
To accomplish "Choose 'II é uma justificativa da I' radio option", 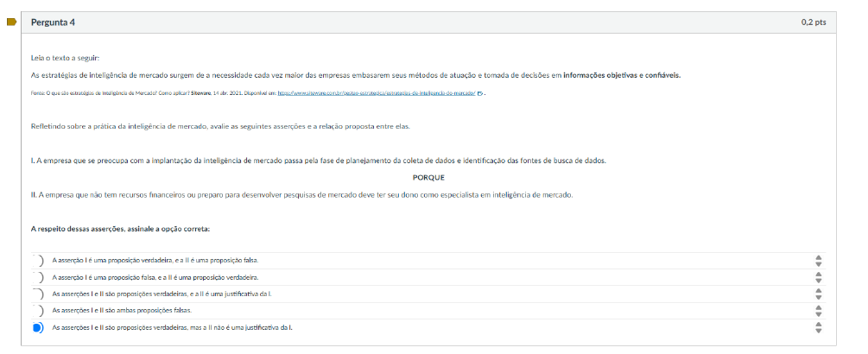I will tap(37, 294).
